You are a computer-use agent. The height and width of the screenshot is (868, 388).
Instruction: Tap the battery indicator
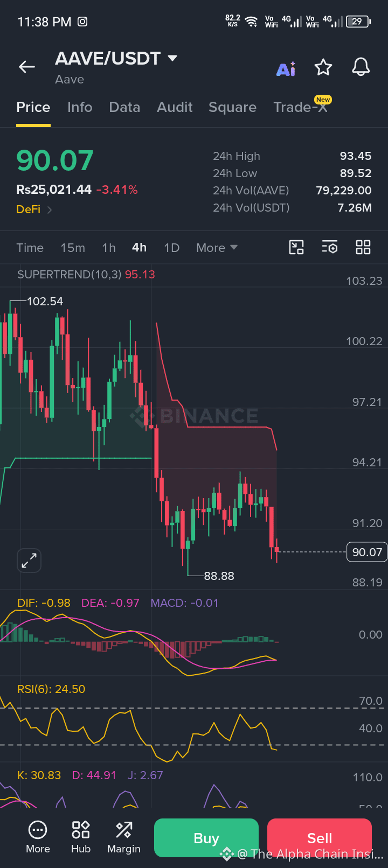click(x=358, y=22)
